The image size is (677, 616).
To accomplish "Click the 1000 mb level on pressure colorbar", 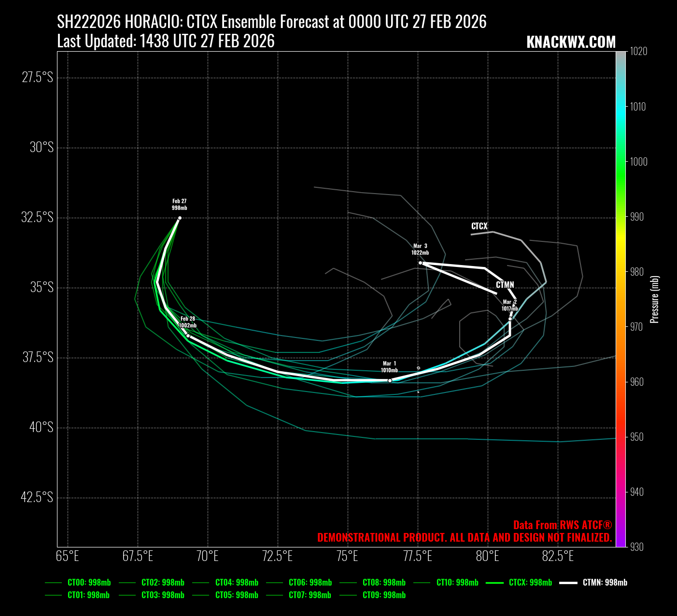I will point(621,162).
